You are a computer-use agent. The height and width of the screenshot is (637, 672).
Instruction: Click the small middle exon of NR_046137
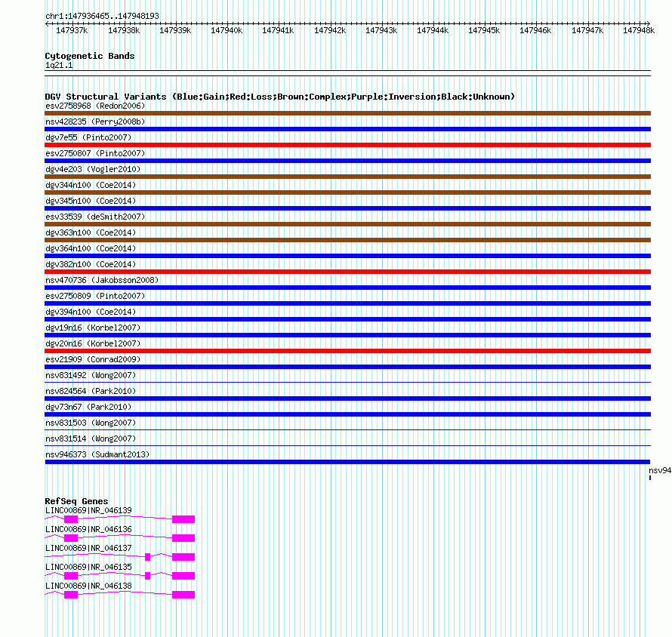tap(148, 557)
